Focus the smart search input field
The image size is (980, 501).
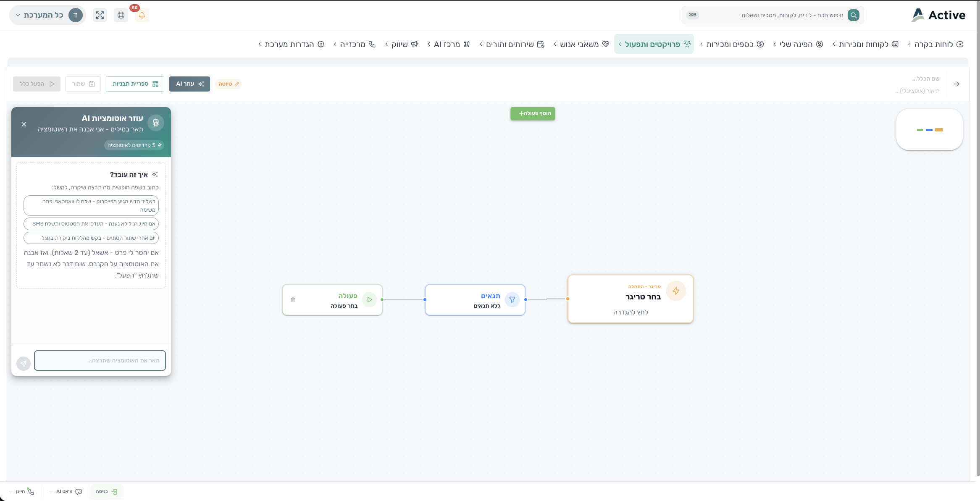click(772, 15)
